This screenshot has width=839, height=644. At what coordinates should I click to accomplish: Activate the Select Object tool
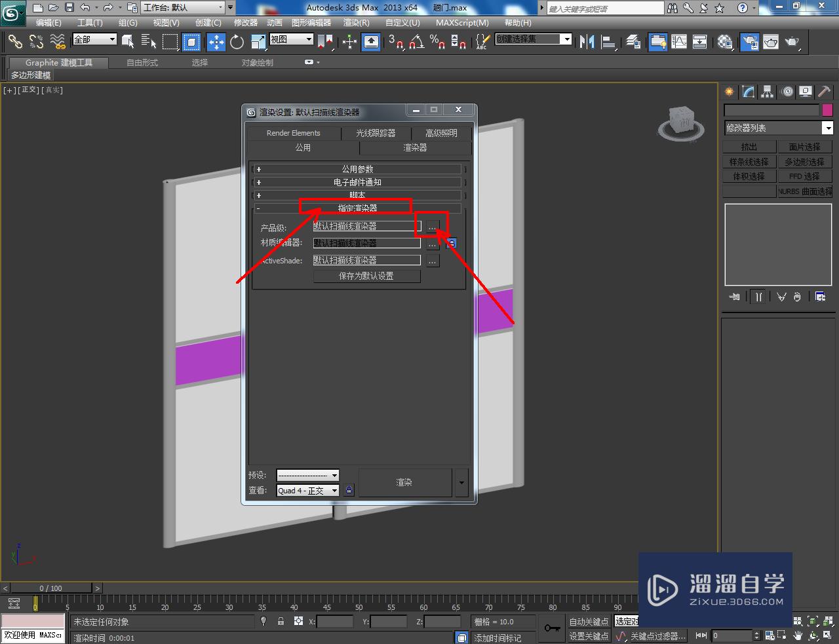pyautogui.click(x=128, y=42)
